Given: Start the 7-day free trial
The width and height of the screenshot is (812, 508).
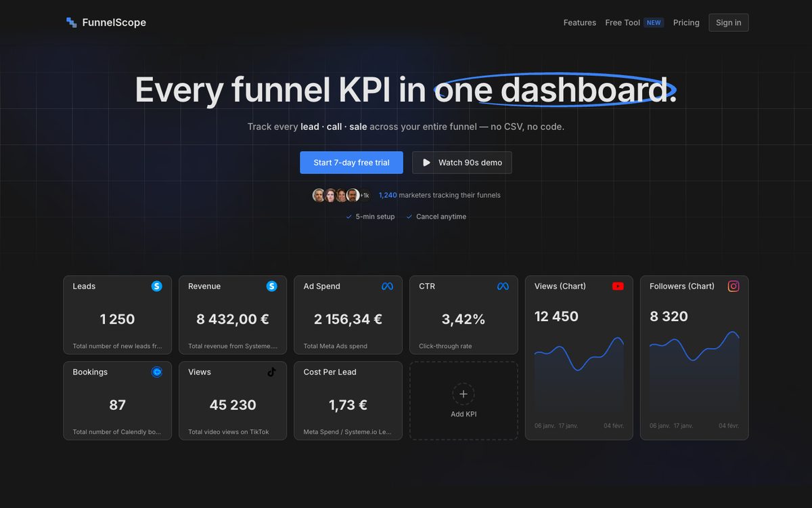Looking at the screenshot, I should pyautogui.click(x=352, y=163).
